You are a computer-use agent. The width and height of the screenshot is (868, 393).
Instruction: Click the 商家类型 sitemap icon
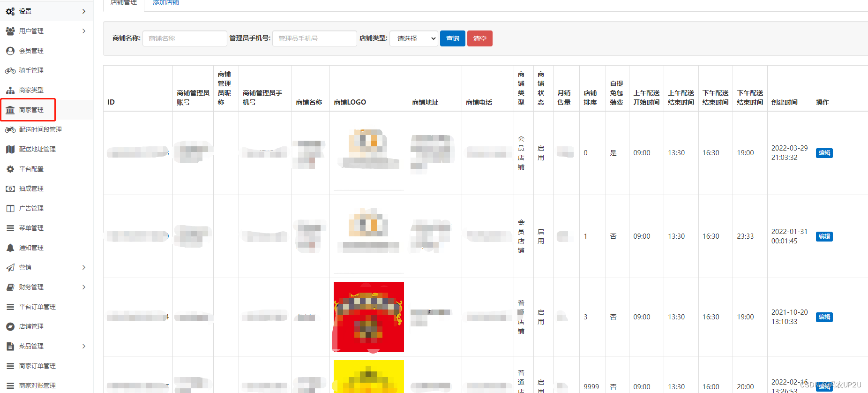tap(10, 90)
